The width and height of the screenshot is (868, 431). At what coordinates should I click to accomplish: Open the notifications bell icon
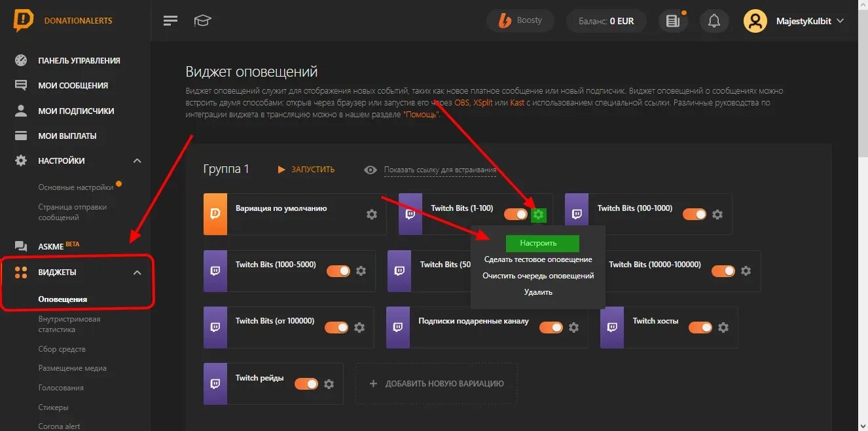(x=714, y=21)
